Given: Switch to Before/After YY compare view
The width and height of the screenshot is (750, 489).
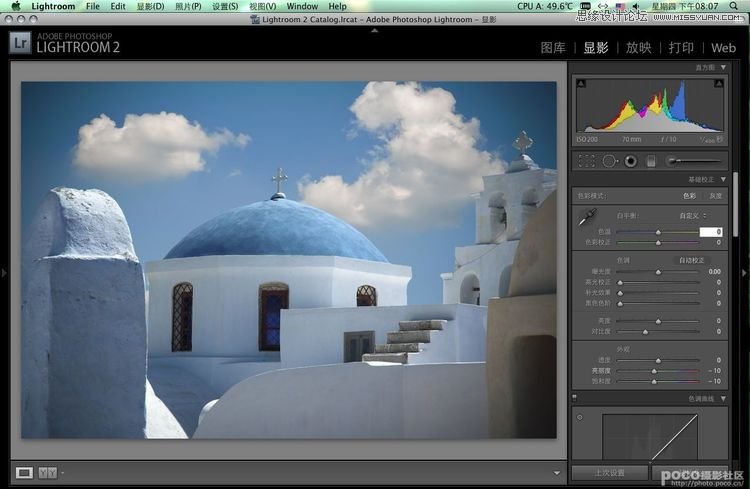Looking at the screenshot, I should click(x=47, y=472).
